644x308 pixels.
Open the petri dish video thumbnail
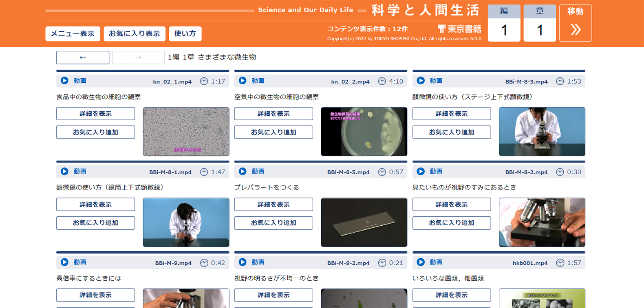(x=364, y=132)
